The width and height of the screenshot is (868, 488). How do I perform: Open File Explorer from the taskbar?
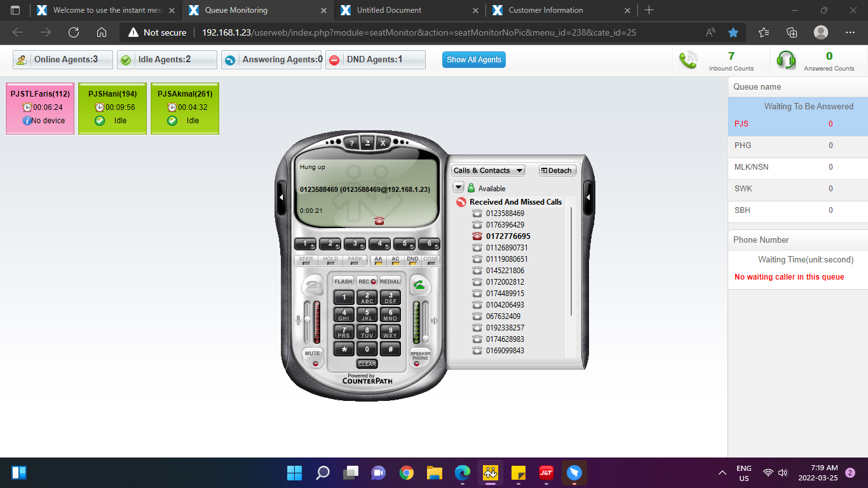pyautogui.click(x=435, y=473)
